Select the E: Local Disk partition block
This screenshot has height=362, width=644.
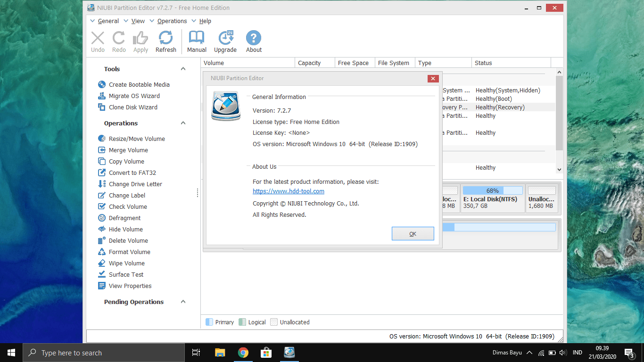pyautogui.click(x=493, y=198)
